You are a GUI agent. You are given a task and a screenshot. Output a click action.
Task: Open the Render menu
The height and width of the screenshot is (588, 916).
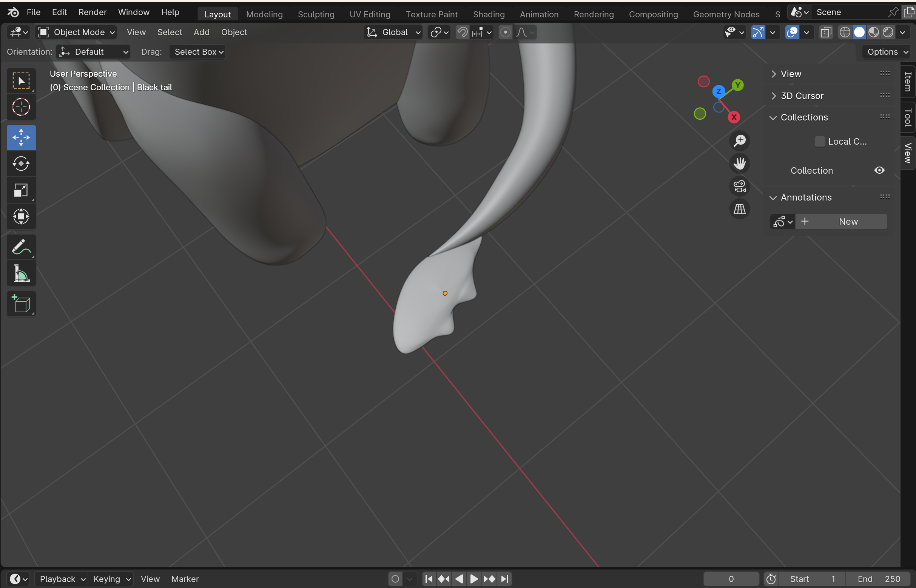[x=93, y=12]
